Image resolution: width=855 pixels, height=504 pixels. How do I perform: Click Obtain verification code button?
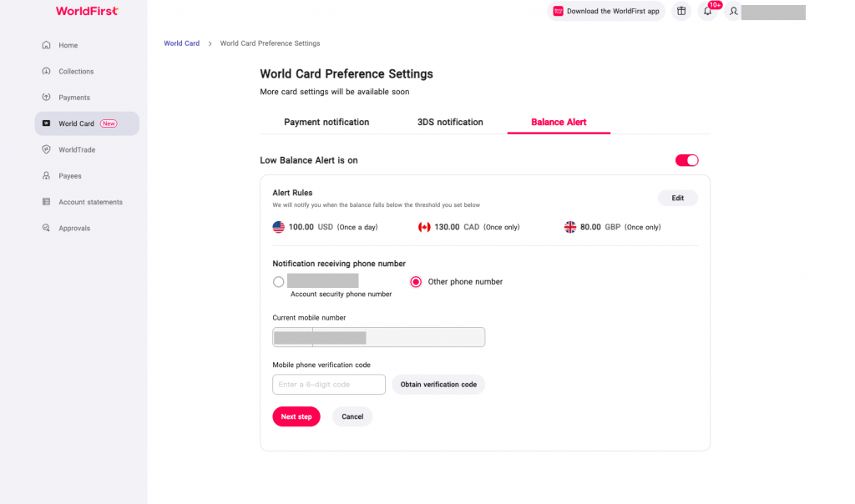click(438, 385)
